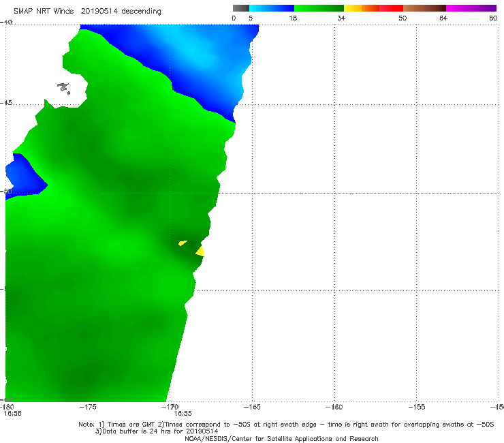Click the longitude label '-165'
The image size is (504, 443).
coord(252,407)
